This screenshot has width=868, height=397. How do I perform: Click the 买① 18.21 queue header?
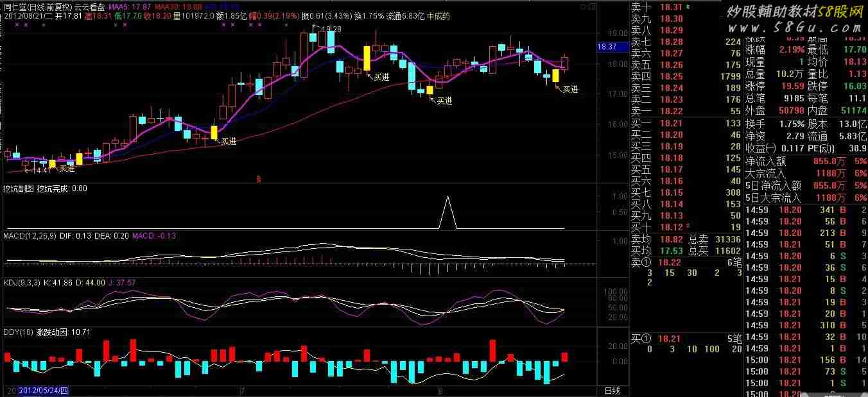tap(686, 338)
